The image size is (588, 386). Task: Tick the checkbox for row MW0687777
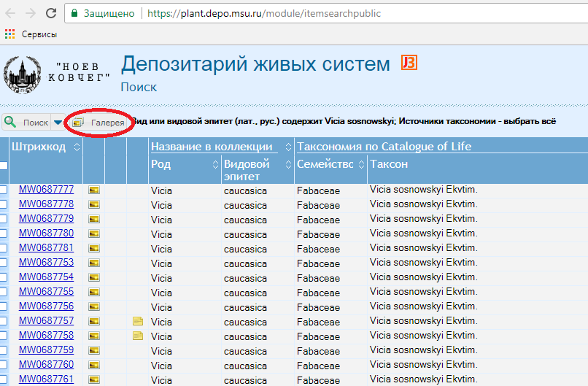pos(4,190)
